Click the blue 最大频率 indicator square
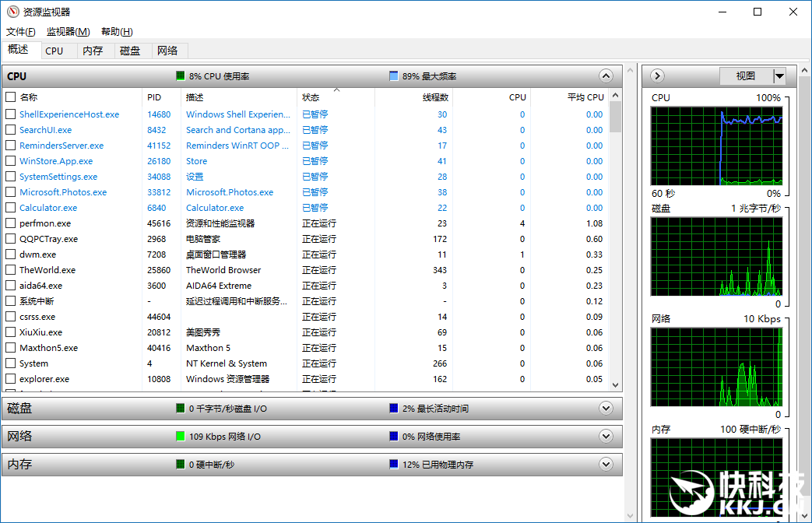Viewport: 812px width, 523px height. [x=394, y=76]
